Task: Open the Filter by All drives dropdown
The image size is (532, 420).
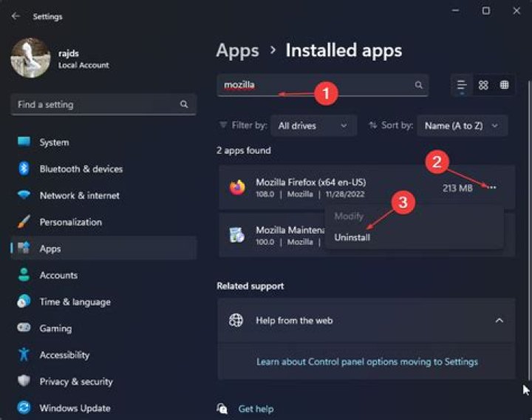Action: click(313, 126)
